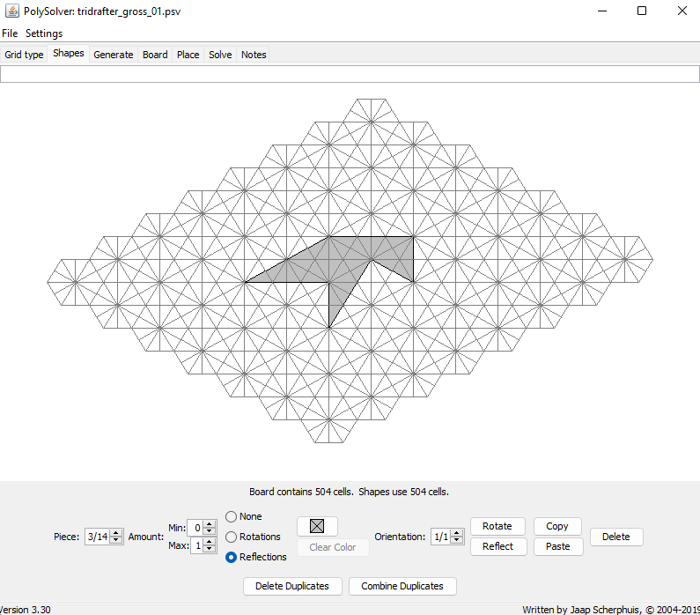Decrease the Max amount spinner
700x615 pixels.
click(209, 549)
